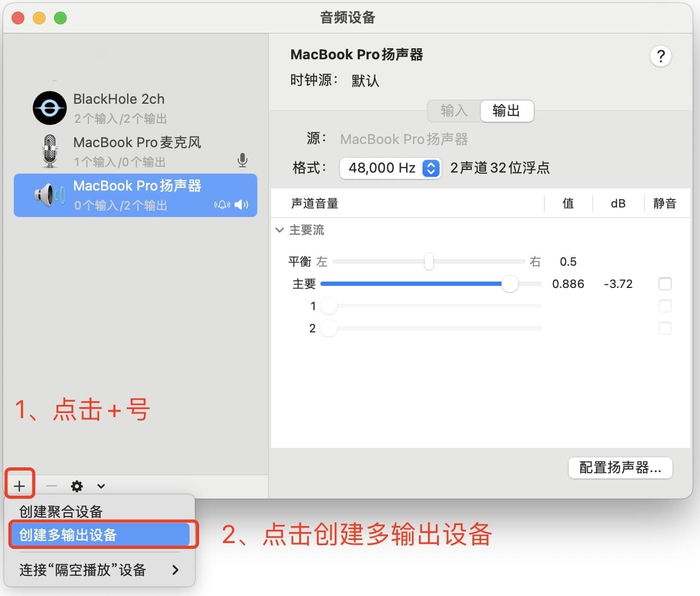The height and width of the screenshot is (596, 700).
Task: Click the channel 1 volume slider
Action: [431, 306]
